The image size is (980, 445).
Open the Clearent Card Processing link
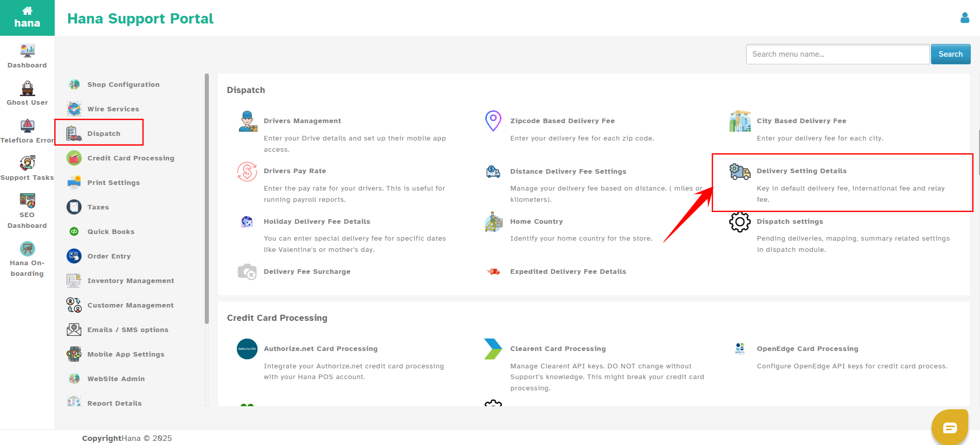point(558,349)
